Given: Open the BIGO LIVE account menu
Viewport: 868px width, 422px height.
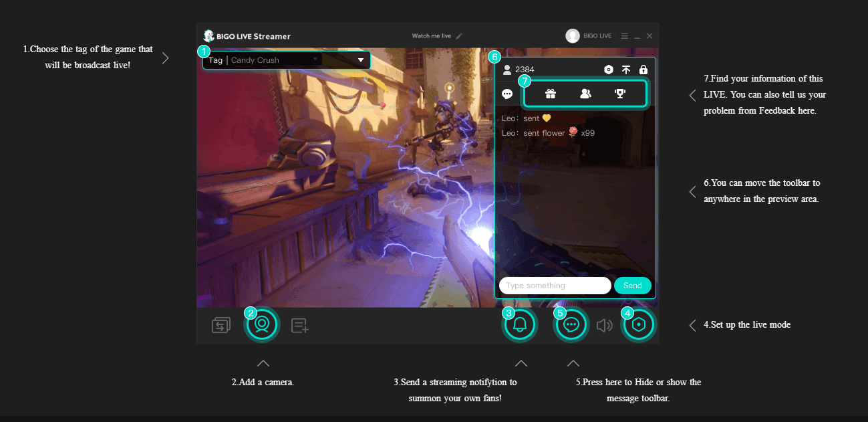Looking at the screenshot, I should point(573,35).
